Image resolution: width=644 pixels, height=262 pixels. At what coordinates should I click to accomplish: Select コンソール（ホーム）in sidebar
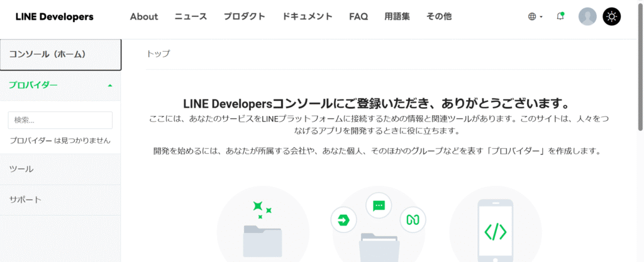click(60, 55)
